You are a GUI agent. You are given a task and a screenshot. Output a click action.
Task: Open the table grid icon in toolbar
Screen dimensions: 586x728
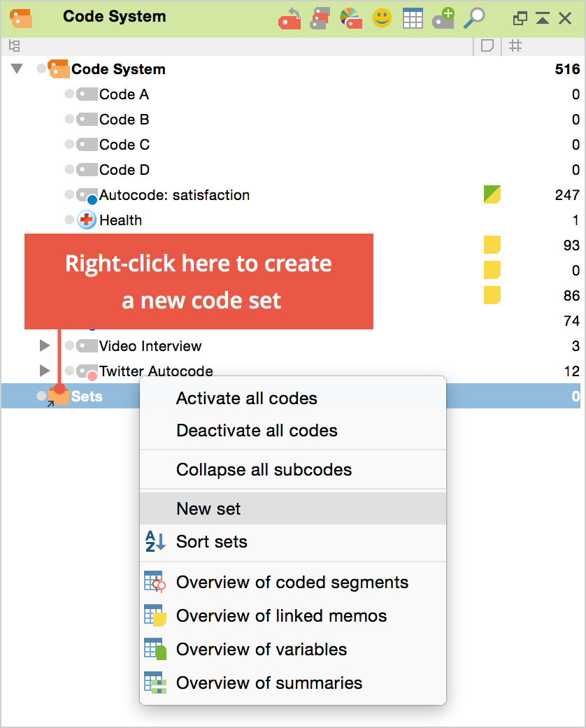click(x=413, y=18)
